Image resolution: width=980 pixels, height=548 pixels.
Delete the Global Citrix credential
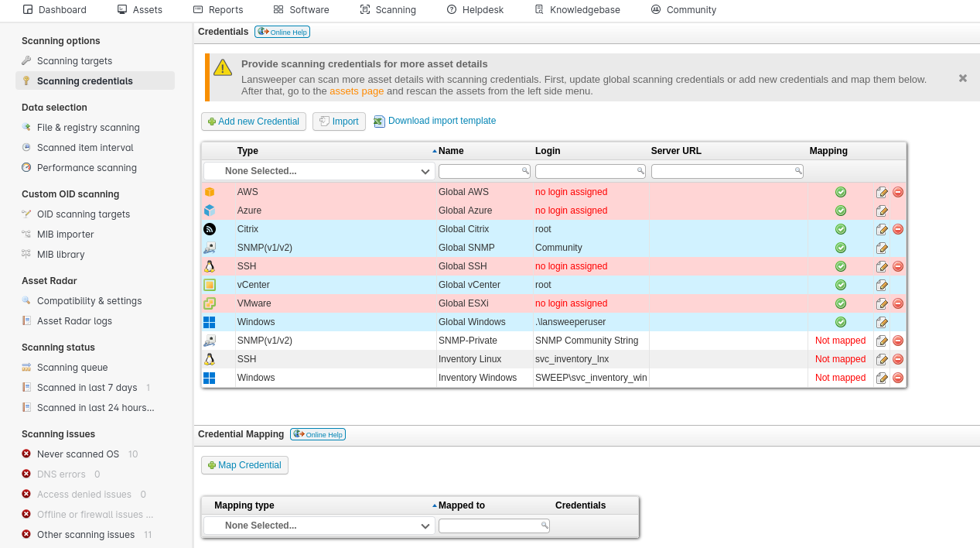[x=898, y=229]
